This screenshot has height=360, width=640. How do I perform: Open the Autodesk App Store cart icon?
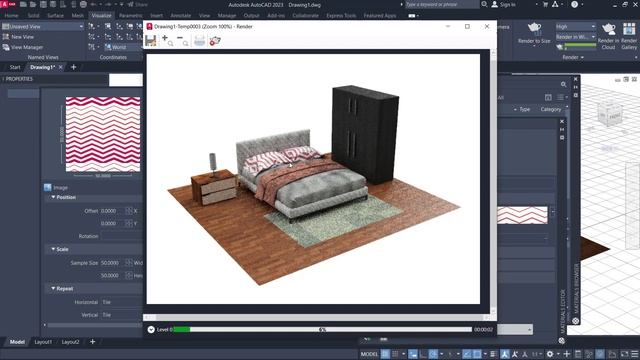click(x=545, y=4)
